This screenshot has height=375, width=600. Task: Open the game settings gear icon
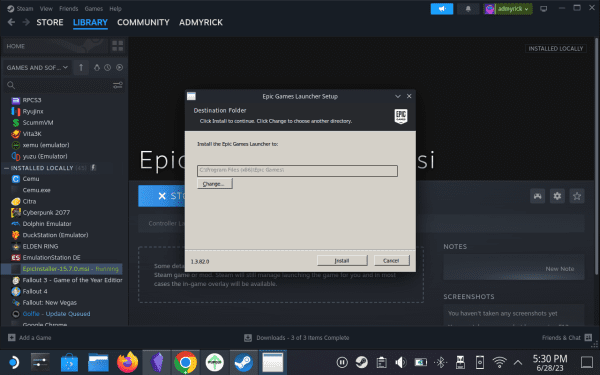point(557,196)
